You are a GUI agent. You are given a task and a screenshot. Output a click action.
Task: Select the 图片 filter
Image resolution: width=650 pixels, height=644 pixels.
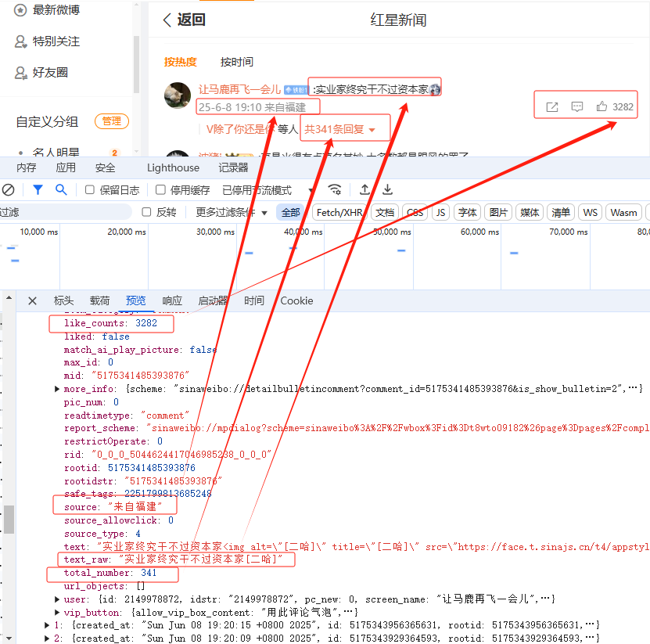(x=498, y=213)
